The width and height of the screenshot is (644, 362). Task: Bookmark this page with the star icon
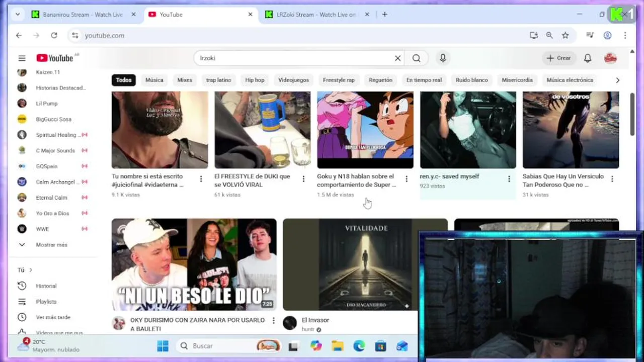[566, 35]
